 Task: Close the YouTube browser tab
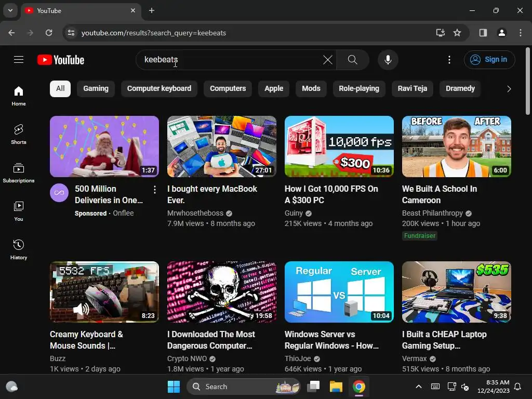coord(133,10)
